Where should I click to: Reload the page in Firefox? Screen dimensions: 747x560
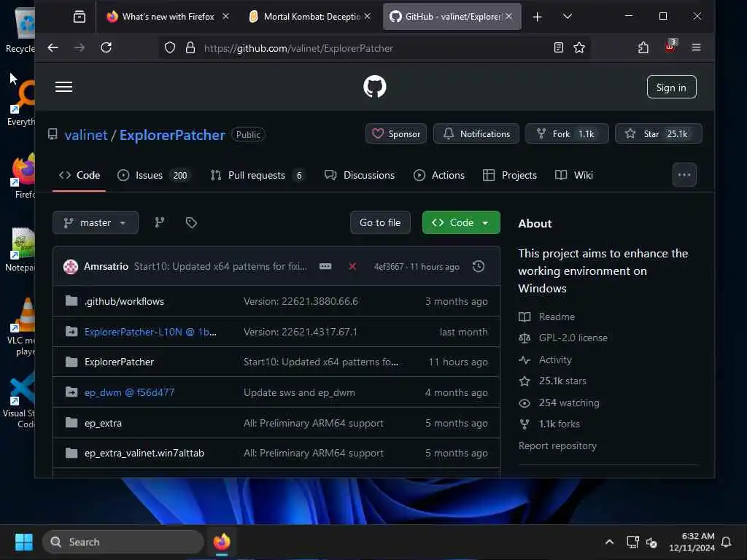pyautogui.click(x=107, y=47)
